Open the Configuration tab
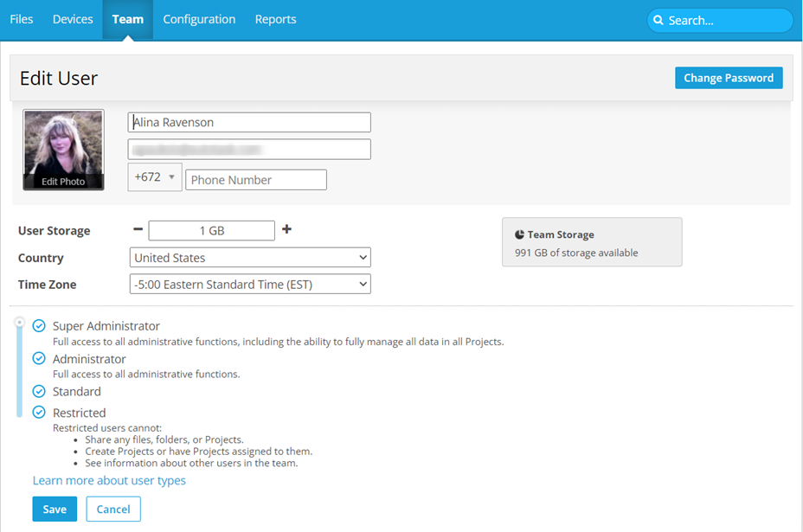The width and height of the screenshot is (803, 532). [x=199, y=19]
